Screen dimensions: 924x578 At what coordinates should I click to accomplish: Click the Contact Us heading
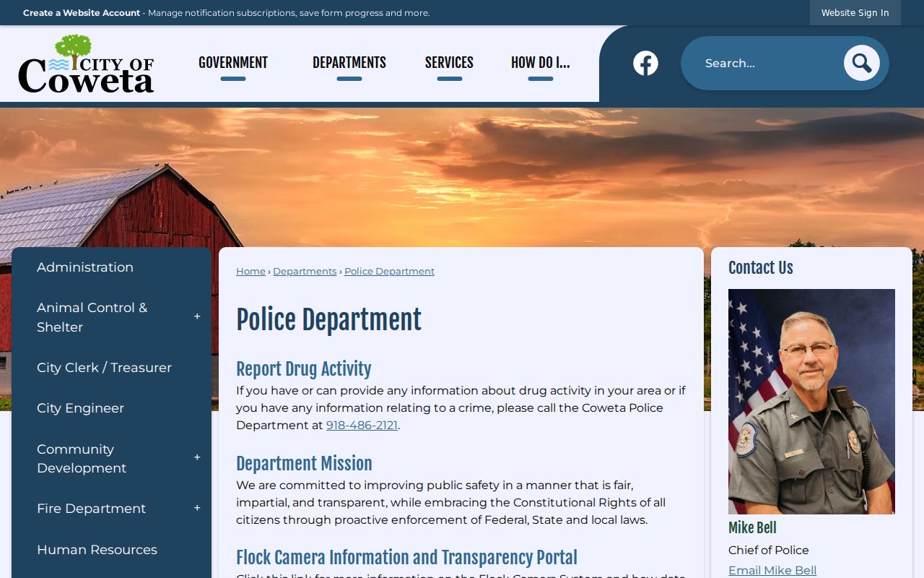tap(761, 268)
